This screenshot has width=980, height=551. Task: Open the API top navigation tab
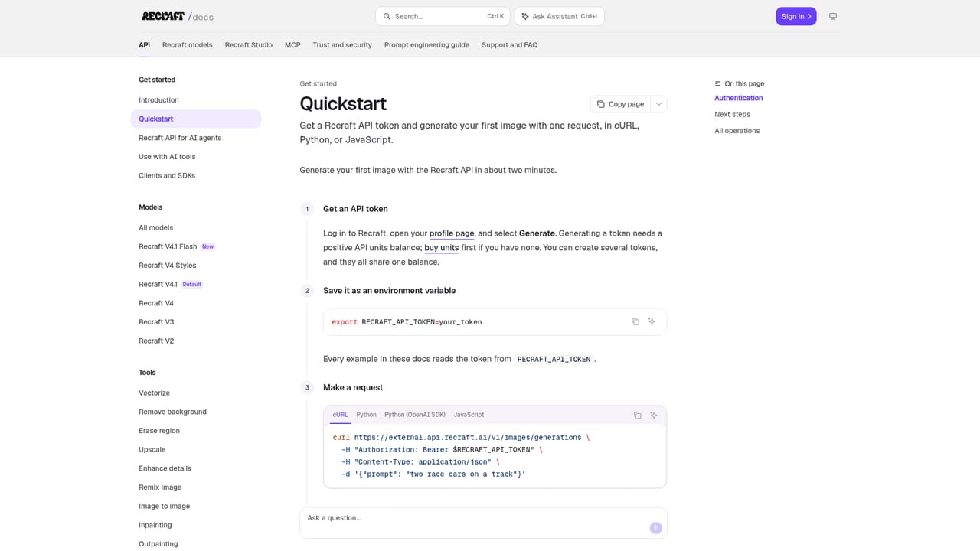(x=144, y=45)
